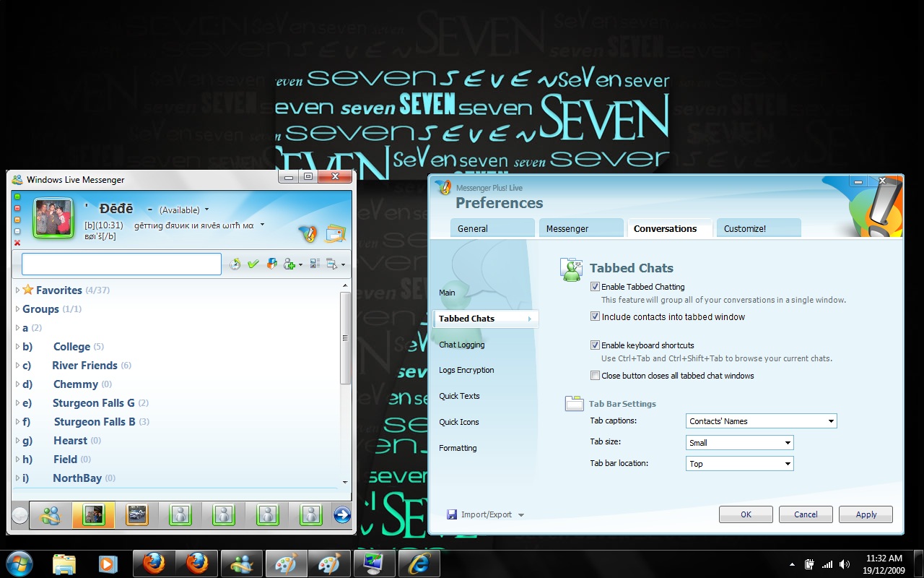Viewport: 924px width, 578px height.
Task: Click the colored cubes icon in Messenger toolbar
Action: 271,264
